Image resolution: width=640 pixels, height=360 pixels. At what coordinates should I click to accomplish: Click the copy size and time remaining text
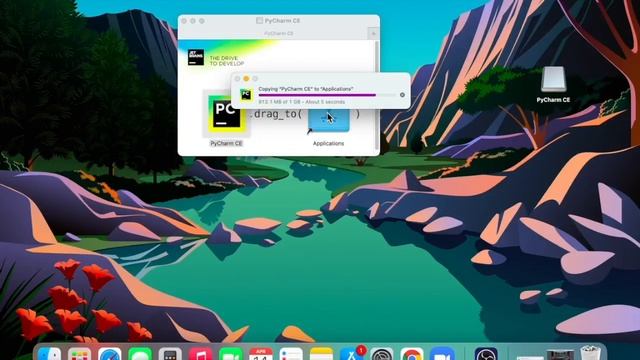[x=302, y=102]
